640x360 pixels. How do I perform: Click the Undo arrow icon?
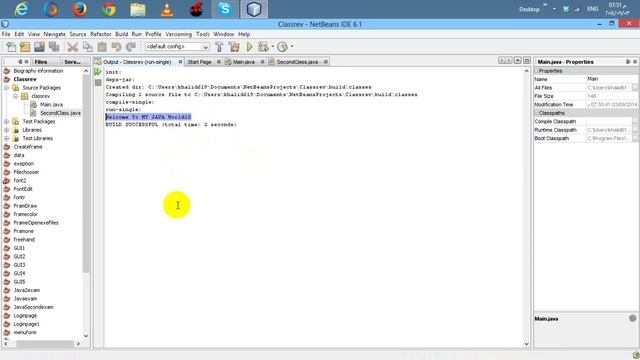click(x=116, y=47)
